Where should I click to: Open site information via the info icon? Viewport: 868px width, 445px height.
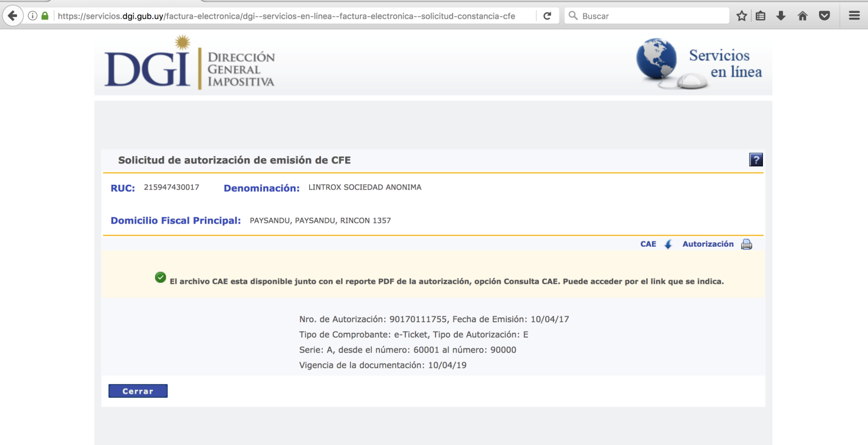(x=32, y=16)
